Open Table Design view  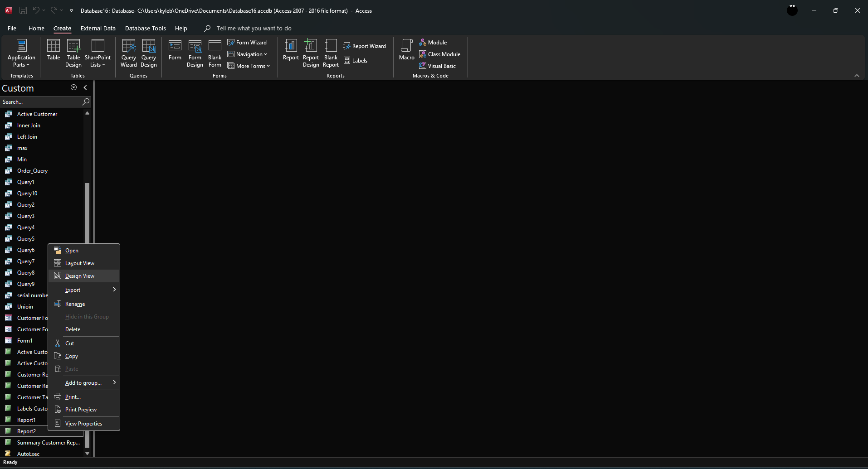73,53
